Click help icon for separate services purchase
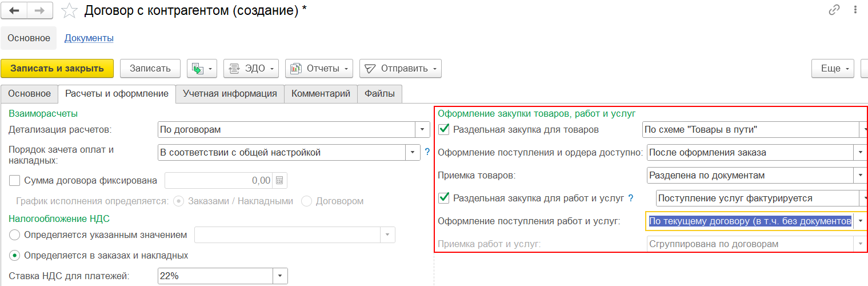Screen dimensions: 868x286 (x=631, y=198)
